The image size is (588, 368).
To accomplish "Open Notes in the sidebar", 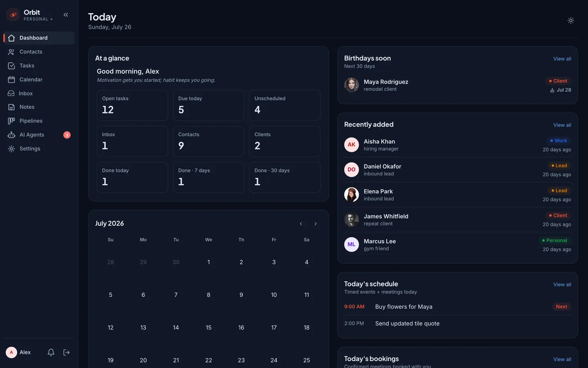I will 39,107.
